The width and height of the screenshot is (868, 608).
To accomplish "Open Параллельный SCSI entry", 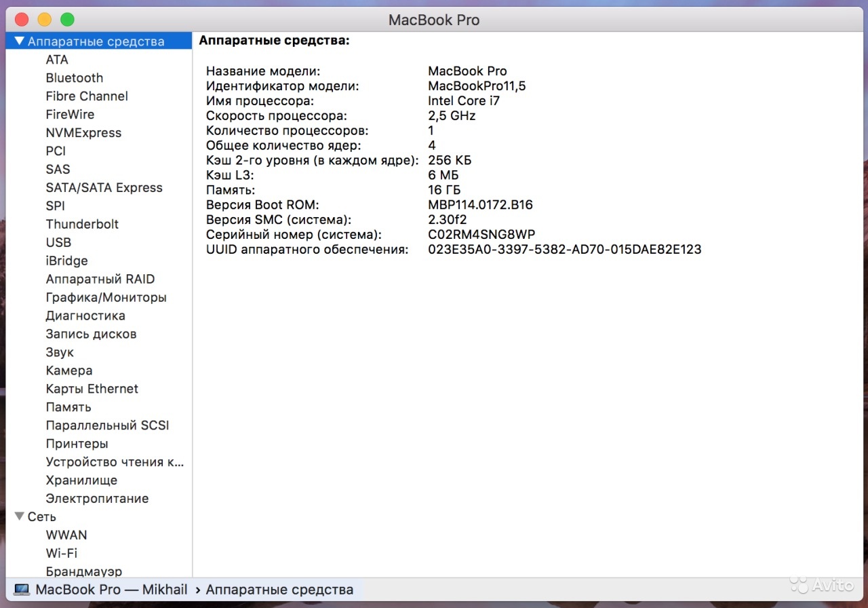I will (107, 426).
